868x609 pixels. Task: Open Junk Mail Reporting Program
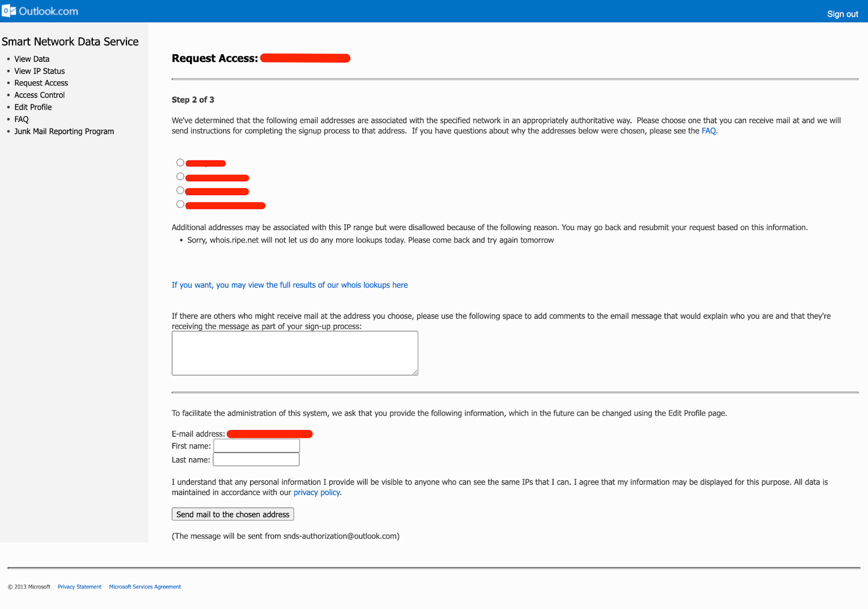(x=64, y=131)
